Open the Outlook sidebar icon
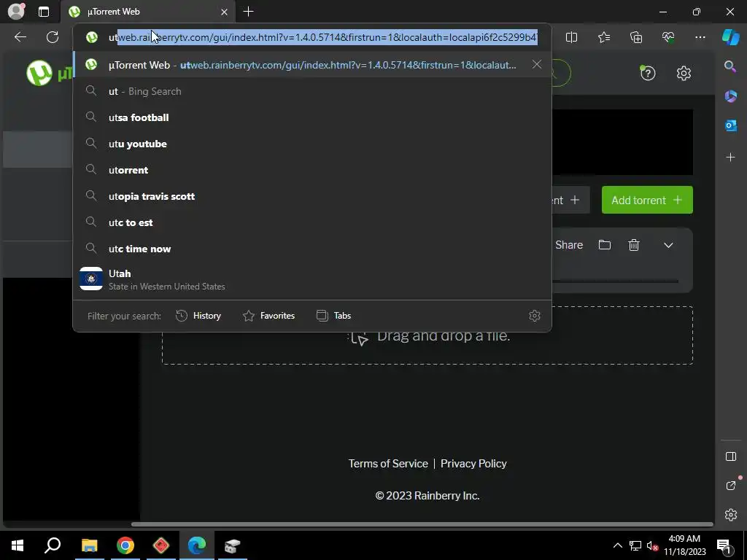This screenshot has height=560, width=747. 730,125
